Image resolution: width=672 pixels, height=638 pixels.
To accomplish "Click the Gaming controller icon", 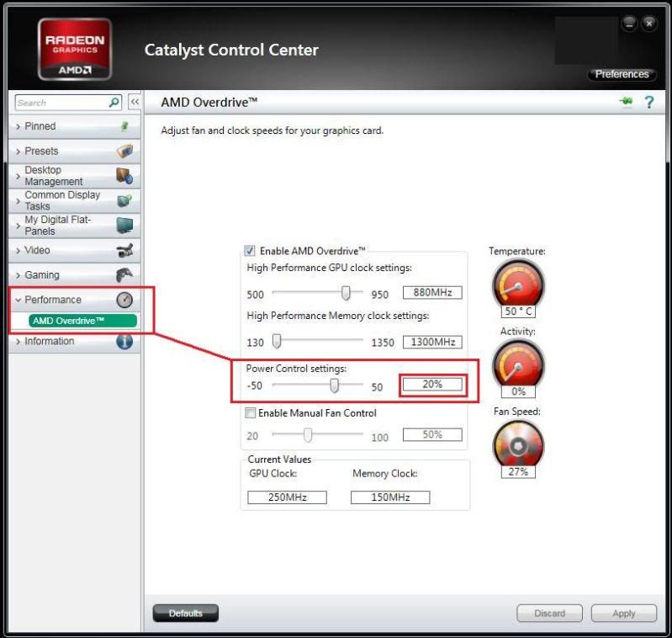I will click(124, 275).
